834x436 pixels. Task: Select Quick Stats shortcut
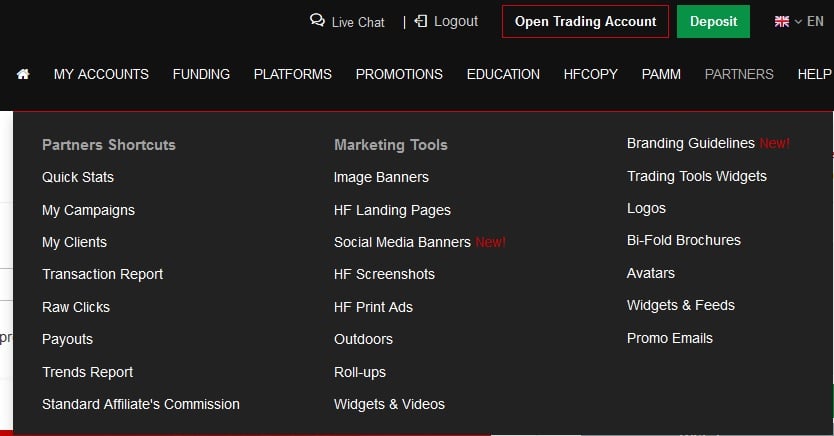click(78, 177)
